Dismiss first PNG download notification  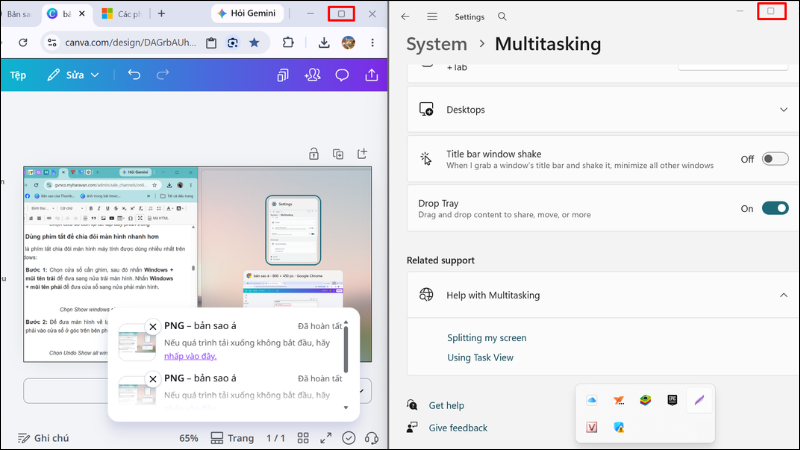tap(153, 327)
